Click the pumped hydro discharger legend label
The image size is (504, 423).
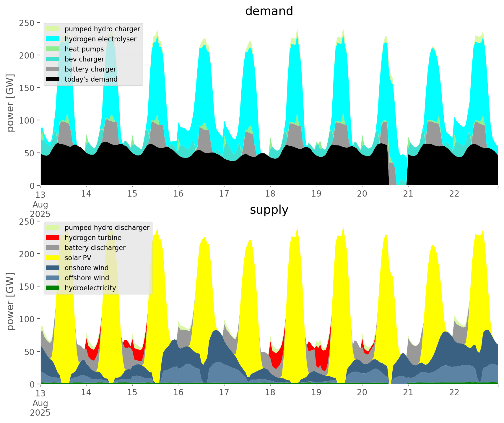[107, 228]
